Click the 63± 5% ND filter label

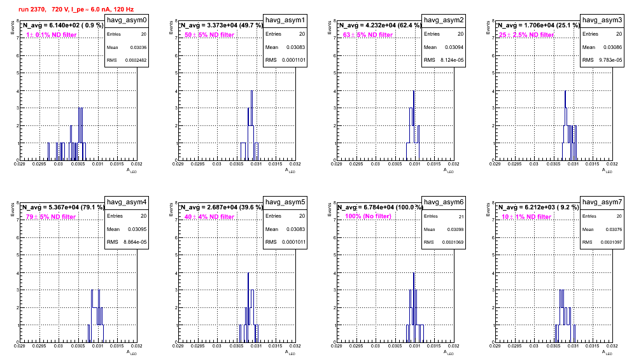[x=368, y=35]
